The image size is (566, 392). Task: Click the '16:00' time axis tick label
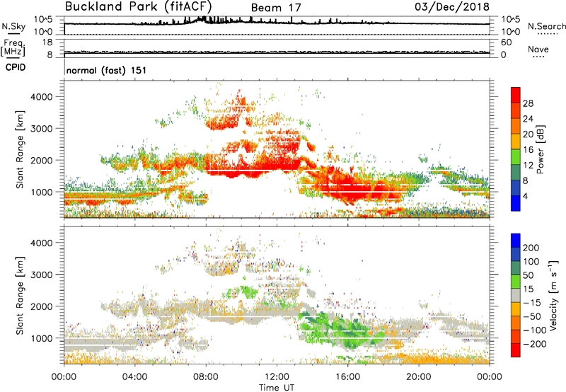pyautogui.click(x=347, y=377)
